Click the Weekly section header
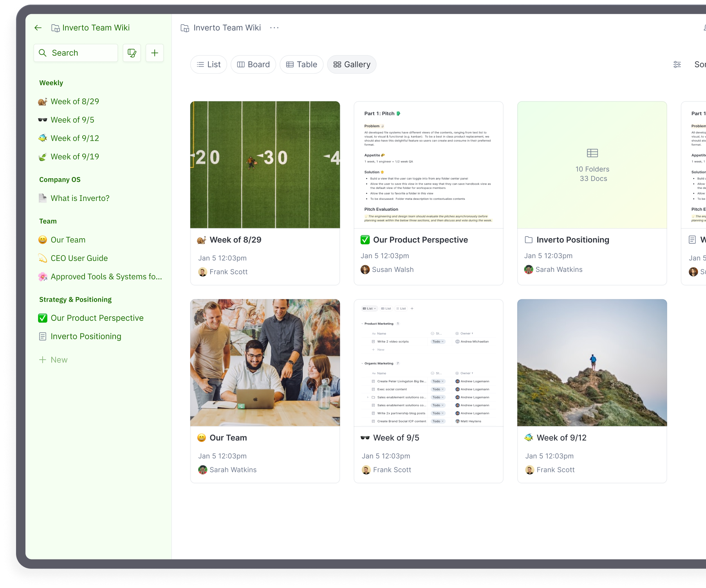The image size is (706, 588). click(x=51, y=83)
